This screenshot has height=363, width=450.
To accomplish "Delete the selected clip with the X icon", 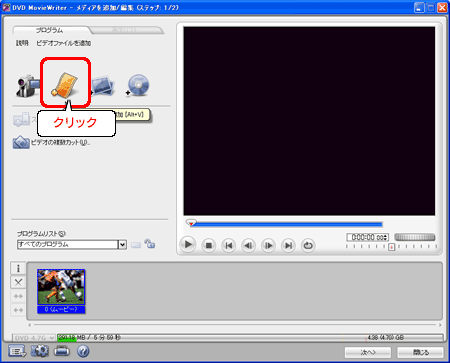I will [18, 282].
